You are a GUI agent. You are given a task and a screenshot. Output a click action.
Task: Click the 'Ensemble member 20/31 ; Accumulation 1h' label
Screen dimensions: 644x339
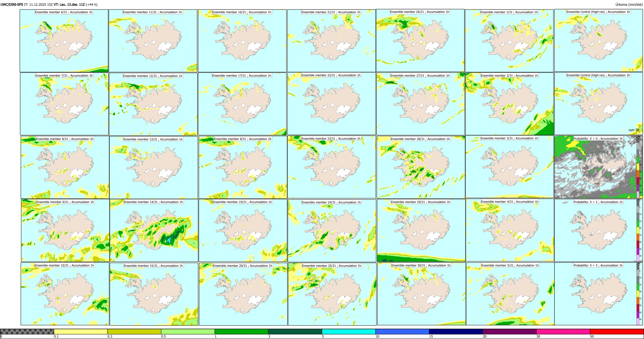pos(243,266)
